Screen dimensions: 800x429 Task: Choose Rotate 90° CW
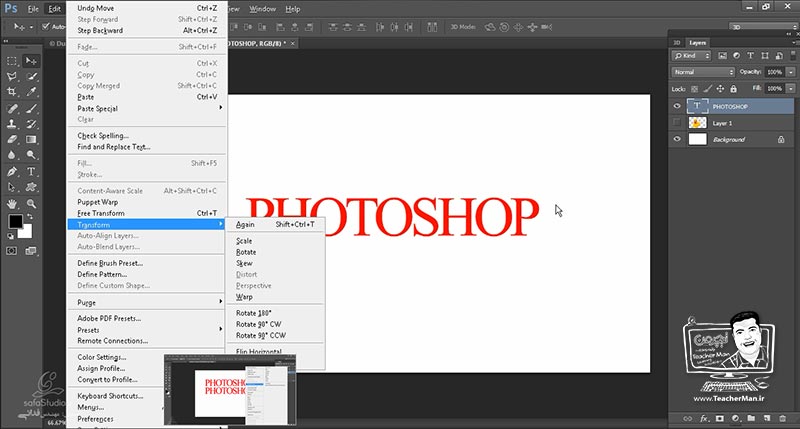tap(276, 324)
